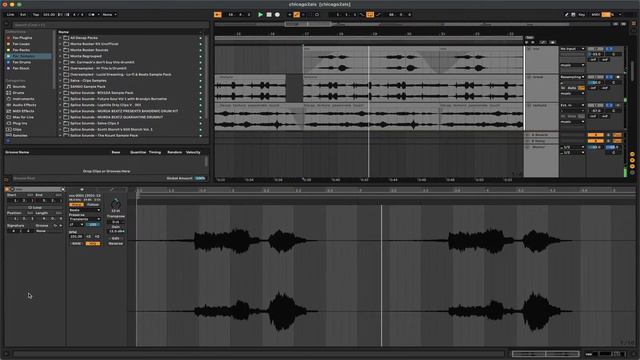Toggle the orange Loop switch in transport
This screenshot has height=360, width=640.
[x=370, y=14]
